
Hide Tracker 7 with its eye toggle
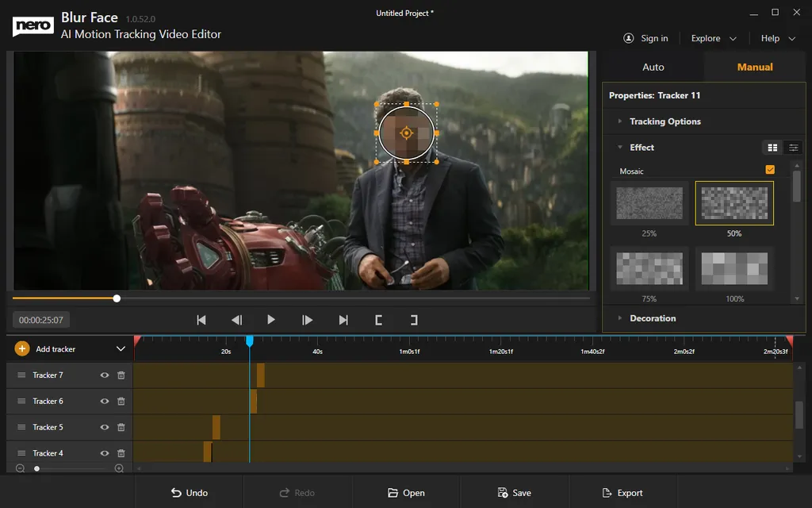tap(102, 375)
